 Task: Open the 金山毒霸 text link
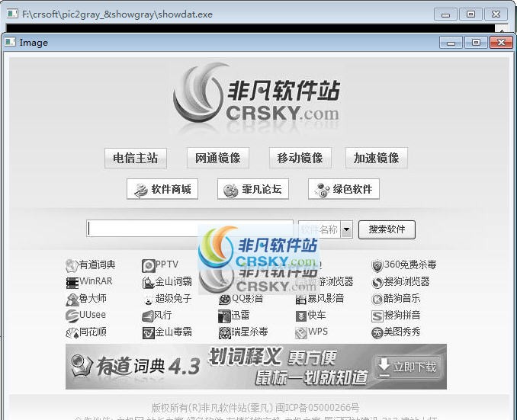[x=173, y=332]
